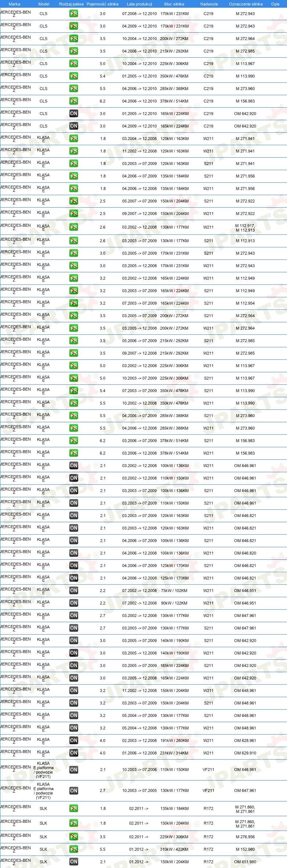The width and height of the screenshot is (287, 868).
Task: Click diesel ON icon in VF211 2.1 row
Action: (x=73, y=770)
